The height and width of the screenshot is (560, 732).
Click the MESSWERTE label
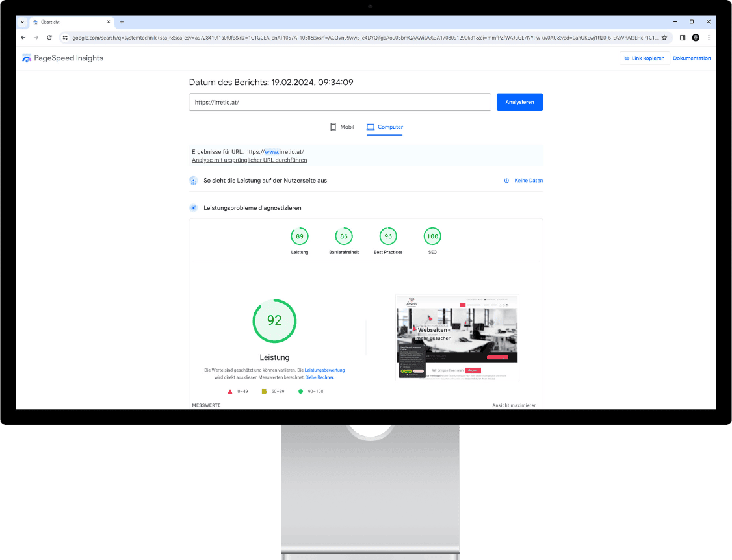pyautogui.click(x=206, y=405)
